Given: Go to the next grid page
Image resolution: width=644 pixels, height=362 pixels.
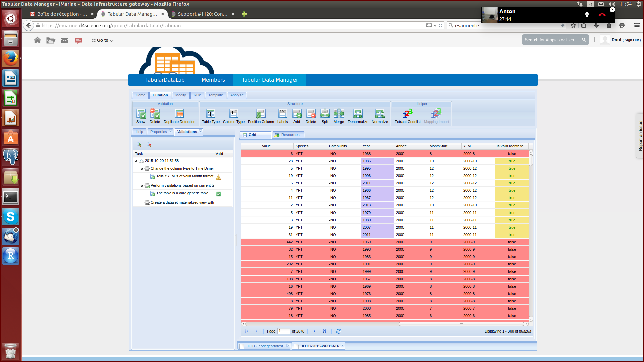Looking at the screenshot, I should tap(314, 331).
